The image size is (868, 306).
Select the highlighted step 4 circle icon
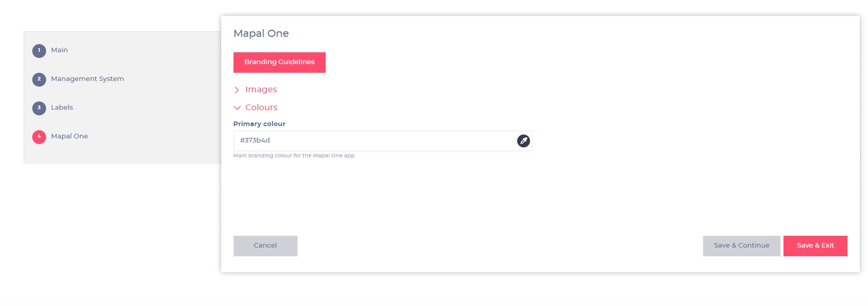(x=39, y=136)
